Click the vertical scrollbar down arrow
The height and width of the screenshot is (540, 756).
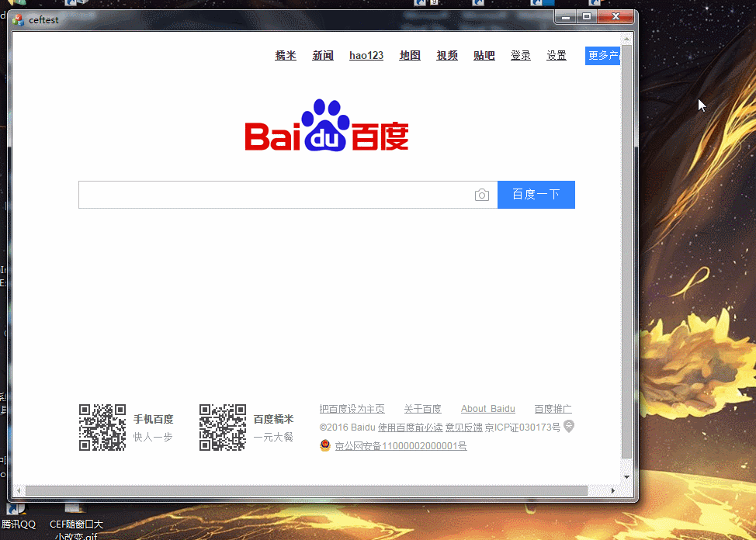[627, 477]
